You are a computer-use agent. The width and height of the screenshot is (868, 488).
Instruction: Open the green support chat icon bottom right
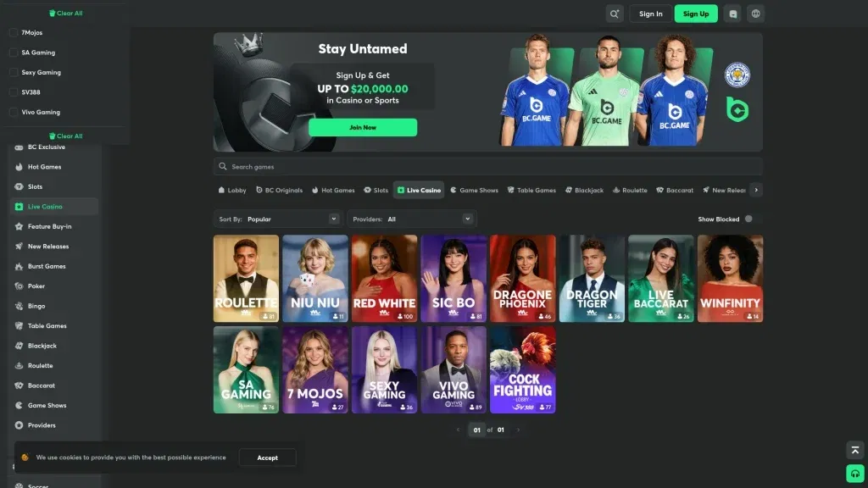pyautogui.click(x=854, y=473)
